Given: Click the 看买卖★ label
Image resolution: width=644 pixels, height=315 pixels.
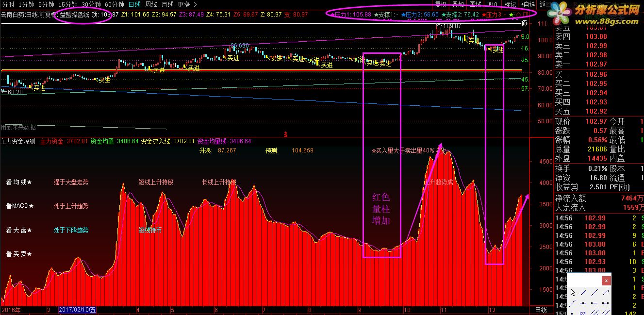Looking at the screenshot, I should coord(19,254).
